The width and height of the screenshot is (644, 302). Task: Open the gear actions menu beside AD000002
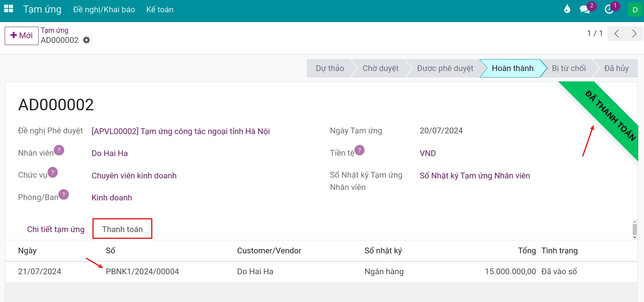(87, 40)
